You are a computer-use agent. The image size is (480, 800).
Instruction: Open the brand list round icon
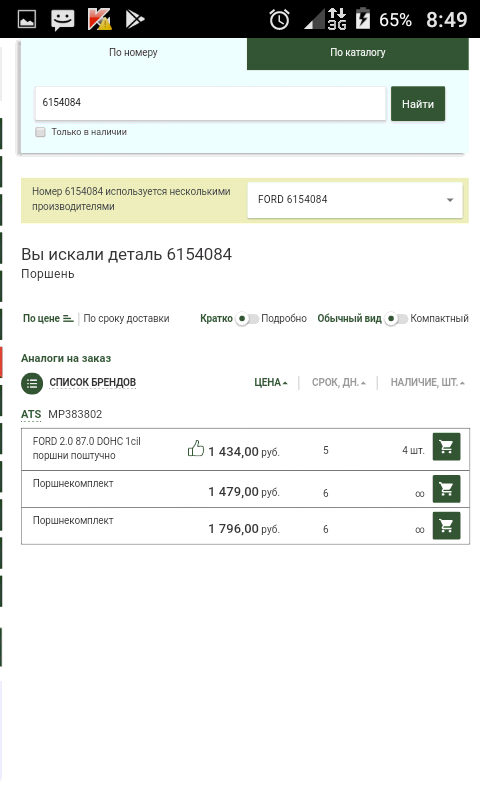tap(32, 383)
